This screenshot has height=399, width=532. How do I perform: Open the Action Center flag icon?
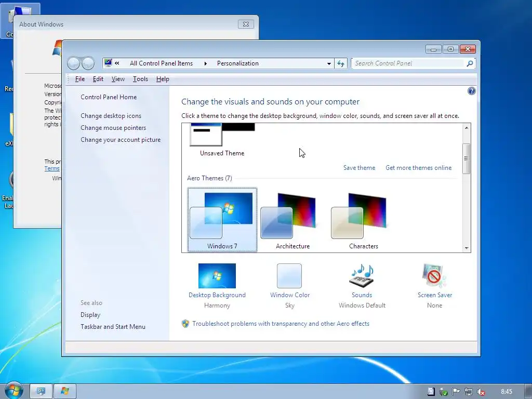point(456,392)
